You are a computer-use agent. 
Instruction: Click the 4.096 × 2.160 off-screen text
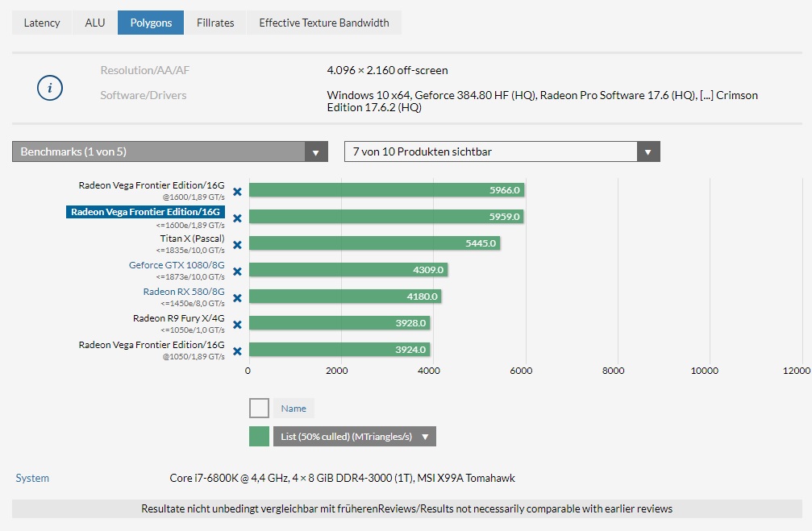click(x=387, y=70)
